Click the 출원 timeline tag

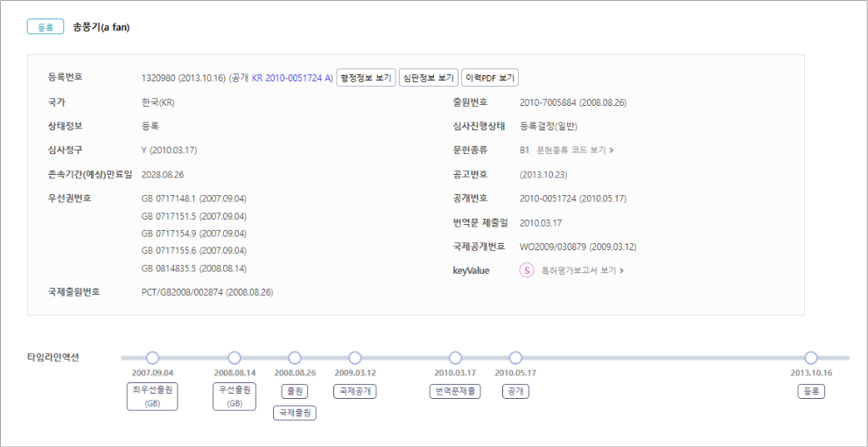click(x=295, y=391)
